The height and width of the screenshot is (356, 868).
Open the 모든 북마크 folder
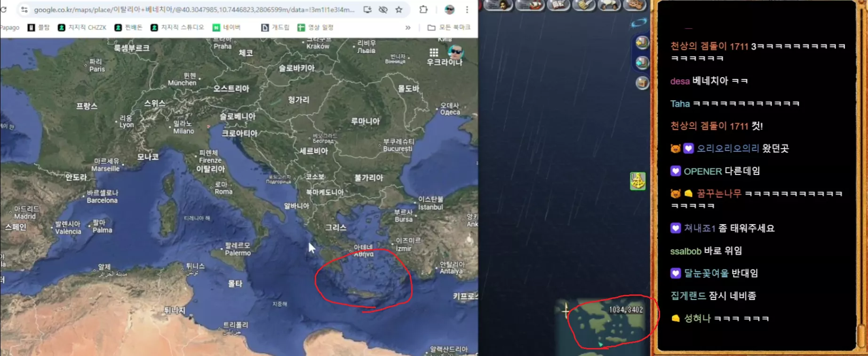coord(449,28)
